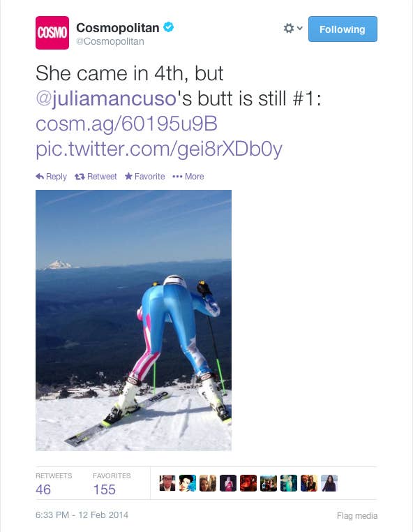Click the Reply arrow icon
The width and height of the screenshot is (413, 532).
pos(40,176)
